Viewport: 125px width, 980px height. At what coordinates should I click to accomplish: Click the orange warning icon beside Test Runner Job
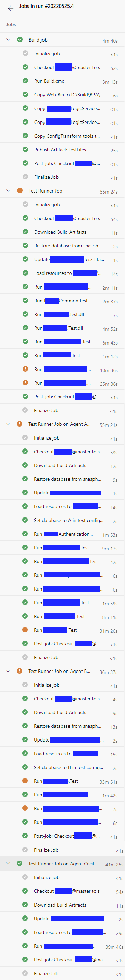pos(20,190)
